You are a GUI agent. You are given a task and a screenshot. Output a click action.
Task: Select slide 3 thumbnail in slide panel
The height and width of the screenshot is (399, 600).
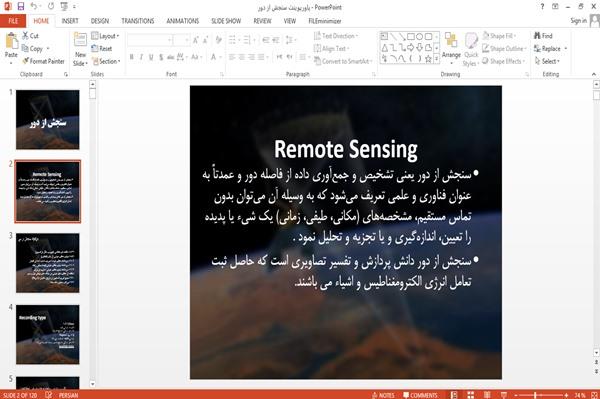tap(47, 263)
